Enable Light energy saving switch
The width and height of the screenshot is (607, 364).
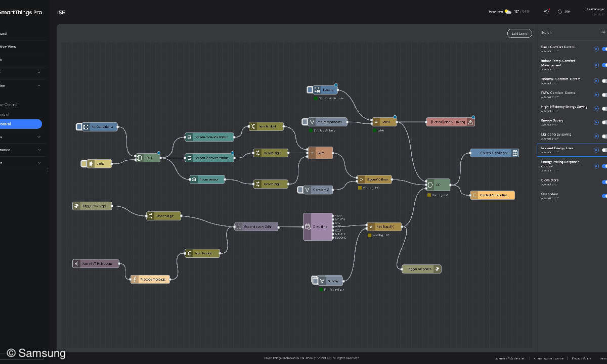tap(604, 136)
